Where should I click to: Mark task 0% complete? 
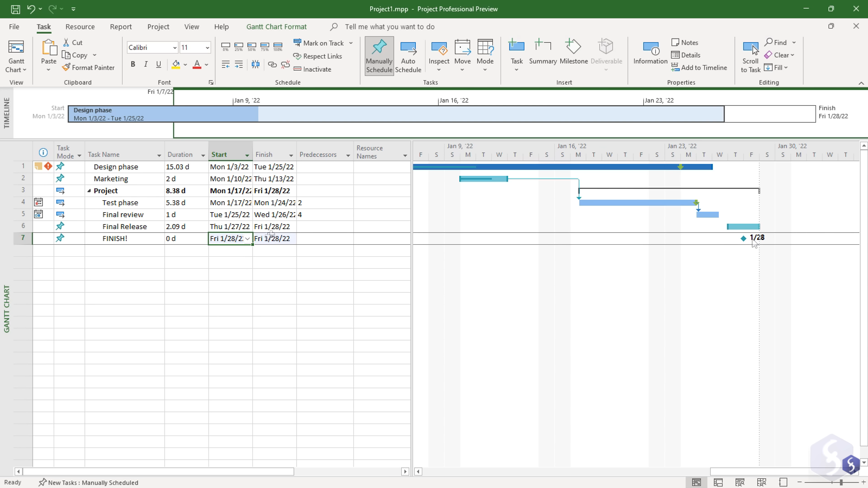pyautogui.click(x=226, y=47)
